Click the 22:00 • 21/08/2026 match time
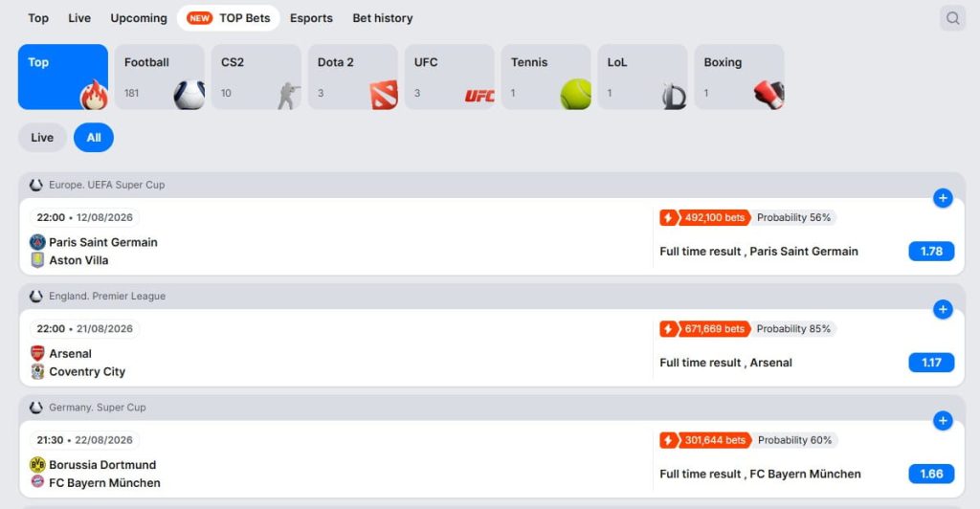Viewport: 980px width, 509px height. 84,328
